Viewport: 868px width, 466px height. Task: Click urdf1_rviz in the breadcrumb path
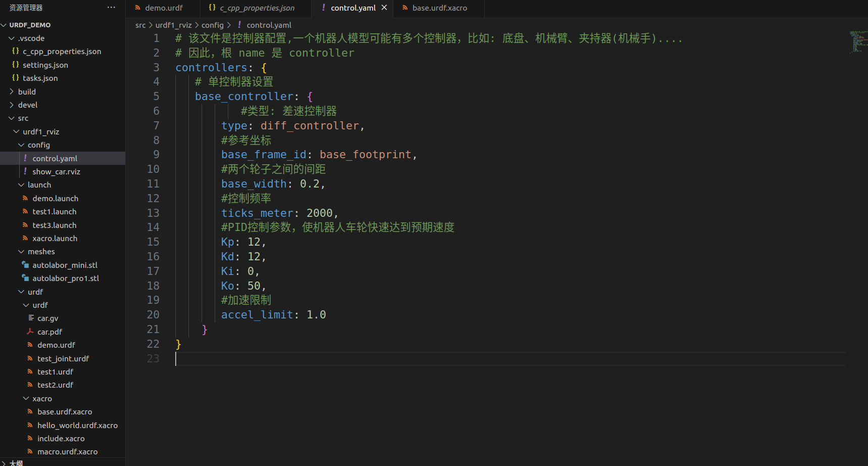174,25
